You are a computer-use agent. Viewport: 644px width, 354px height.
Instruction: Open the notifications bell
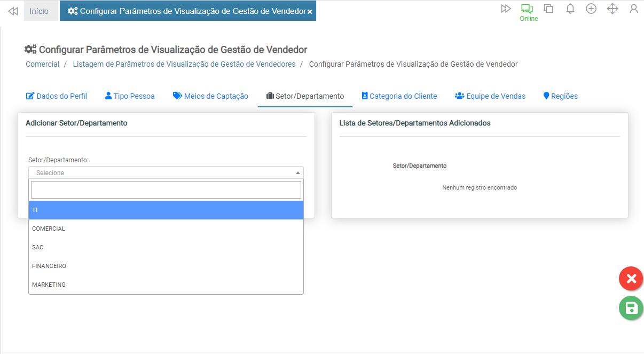570,9
